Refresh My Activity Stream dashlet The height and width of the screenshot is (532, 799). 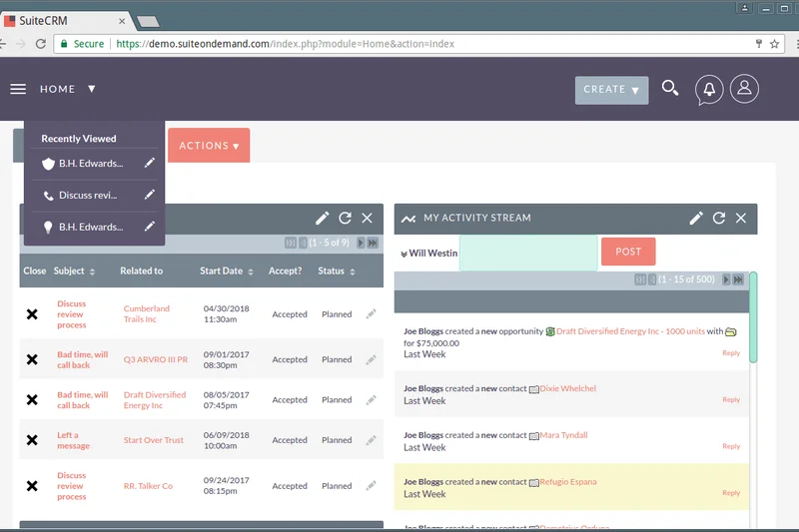719,218
